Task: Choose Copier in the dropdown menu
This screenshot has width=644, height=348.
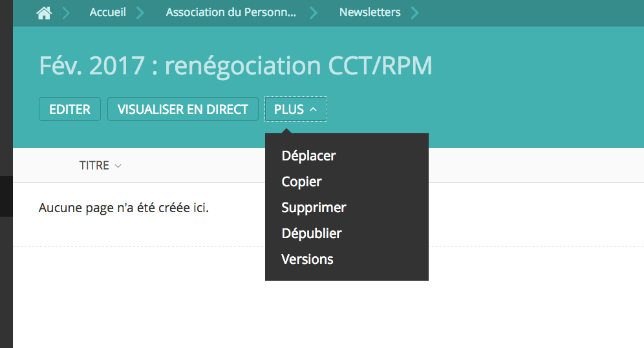Action: [x=301, y=182]
